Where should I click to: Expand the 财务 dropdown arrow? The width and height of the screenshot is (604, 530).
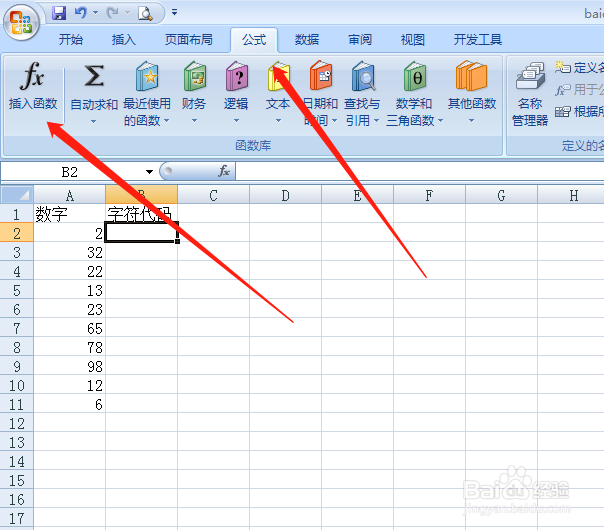click(195, 121)
